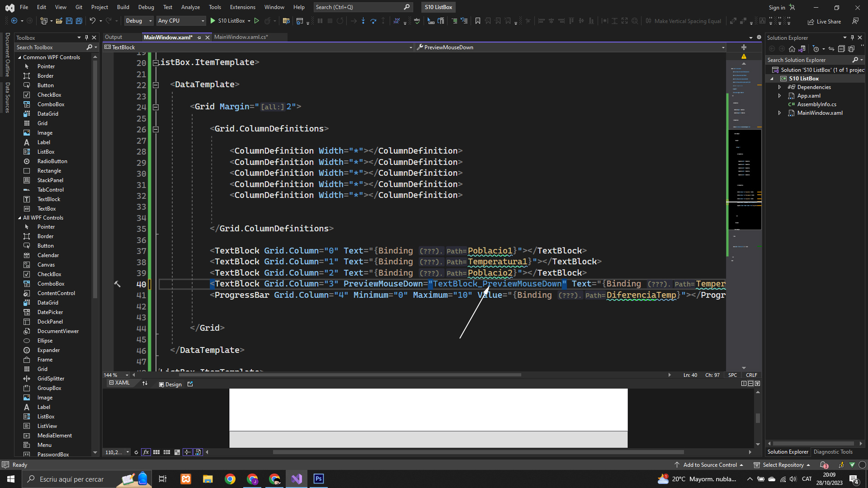
Task: Click the Step Over debug icon
Action: (x=373, y=21)
